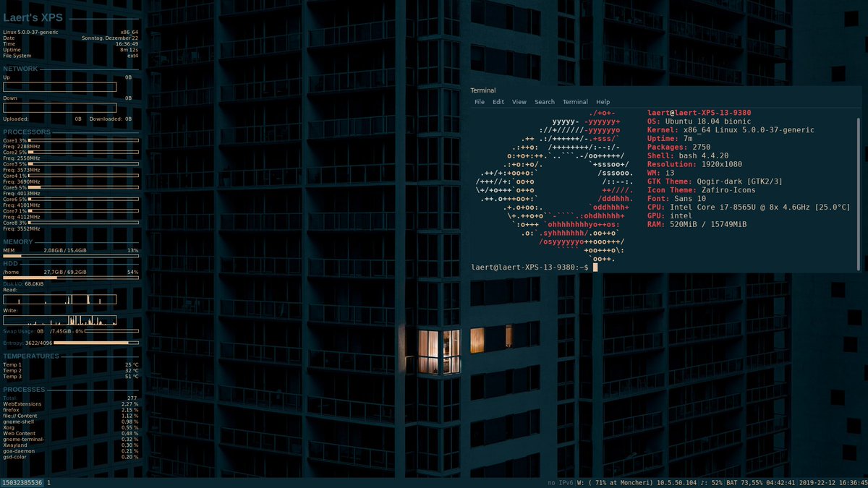Screen dimensions: 868x488
Task: Click the File System value 'ext4'
Action: [132, 56]
